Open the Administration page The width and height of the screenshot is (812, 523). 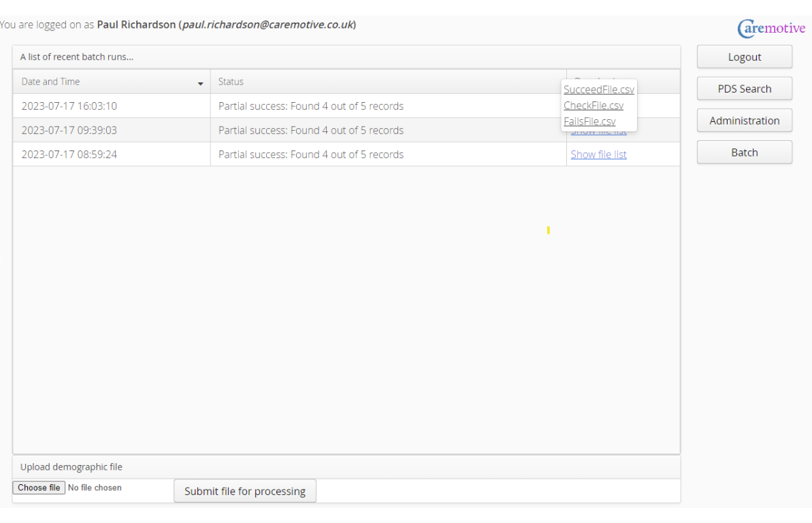pos(744,120)
